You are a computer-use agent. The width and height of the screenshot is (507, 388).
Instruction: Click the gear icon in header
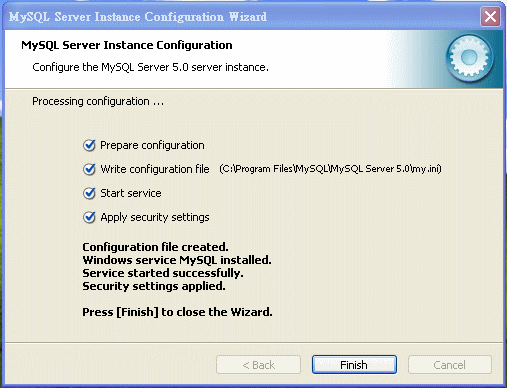coord(469,58)
